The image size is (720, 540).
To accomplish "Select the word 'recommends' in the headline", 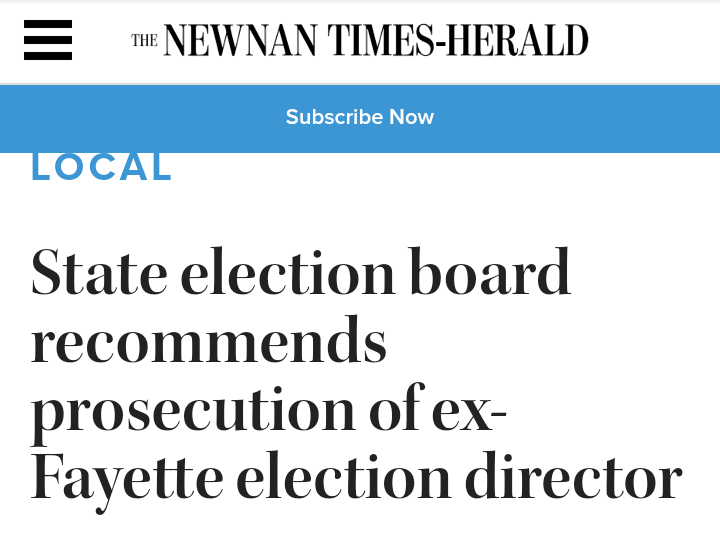I will [x=209, y=342].
